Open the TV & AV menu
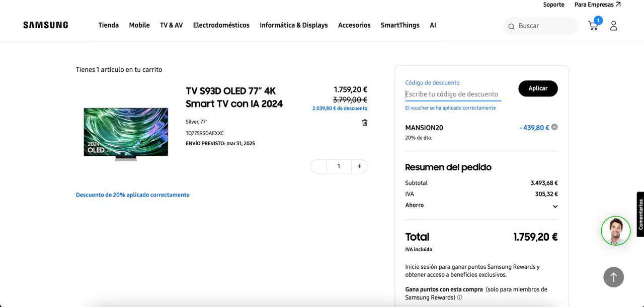The image size is (644, 307). pyautogui.click(x=172, y=25)
